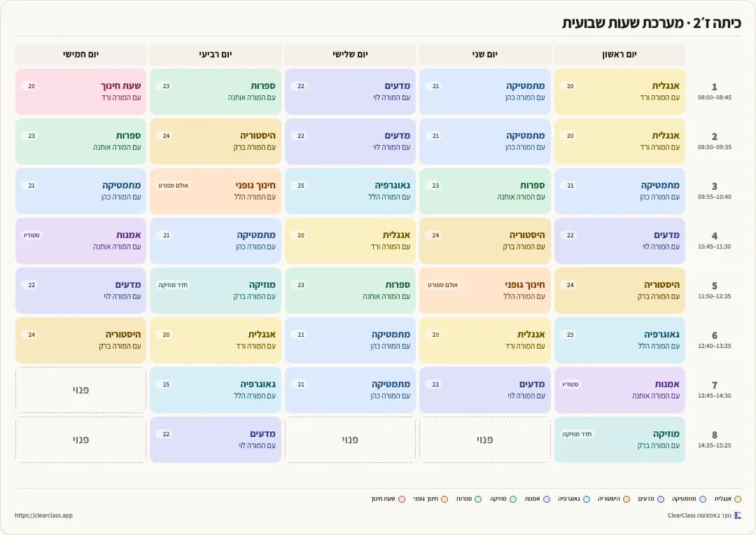The width and height of the screenshot is (756, 535).
Task: Select the אנגלית legend color circle
Action: click(737, 499)
